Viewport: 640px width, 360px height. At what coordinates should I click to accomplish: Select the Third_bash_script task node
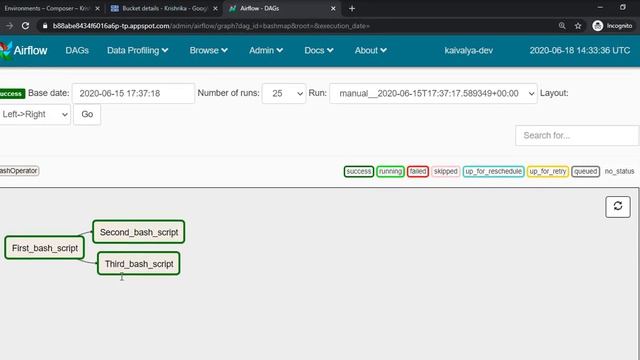pyautogui.click(x=139, y=264)
